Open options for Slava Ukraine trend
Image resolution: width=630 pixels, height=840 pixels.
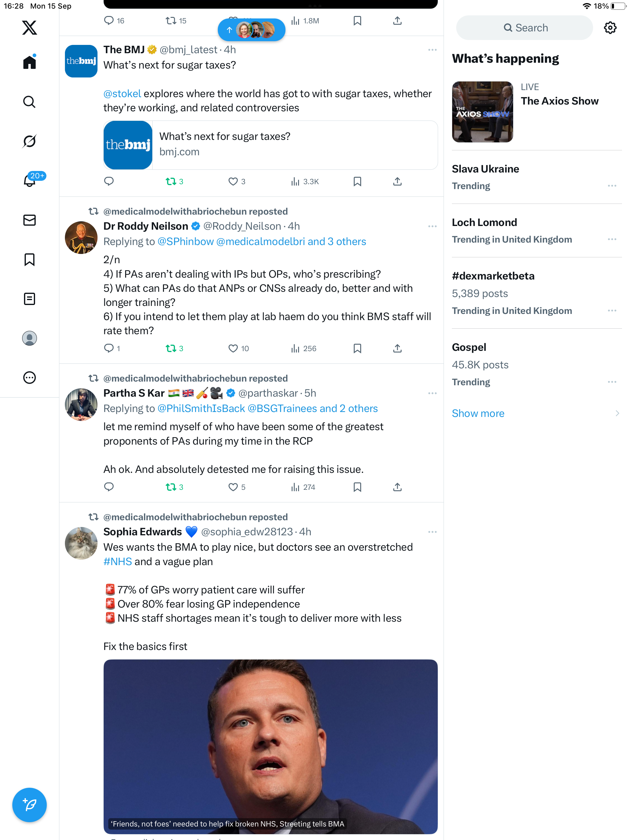(612, 186)
